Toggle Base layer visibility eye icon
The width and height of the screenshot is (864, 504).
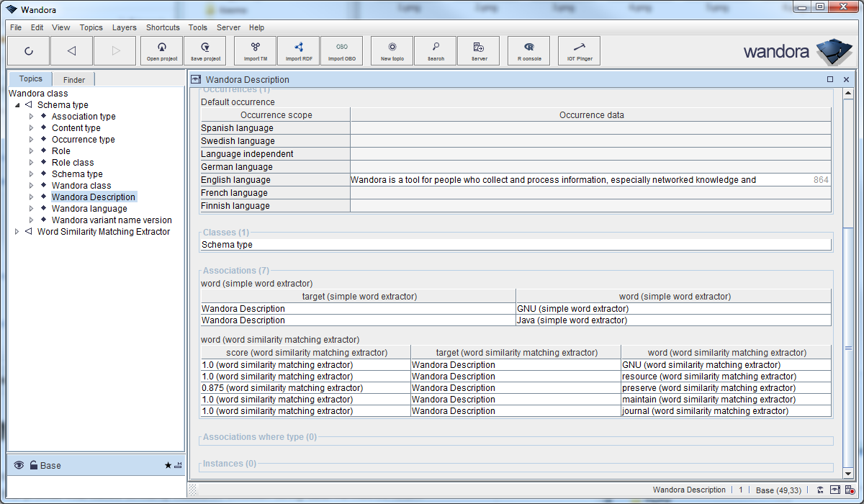pyautogui.click(x=19, y=466)
